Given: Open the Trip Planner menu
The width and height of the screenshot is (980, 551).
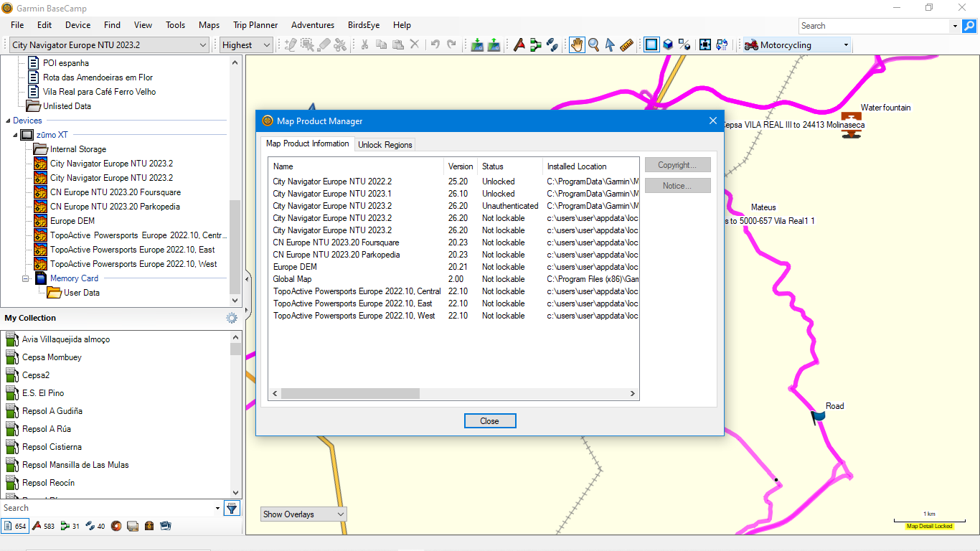Looking at the screenshot, I should tap(255, 25).
